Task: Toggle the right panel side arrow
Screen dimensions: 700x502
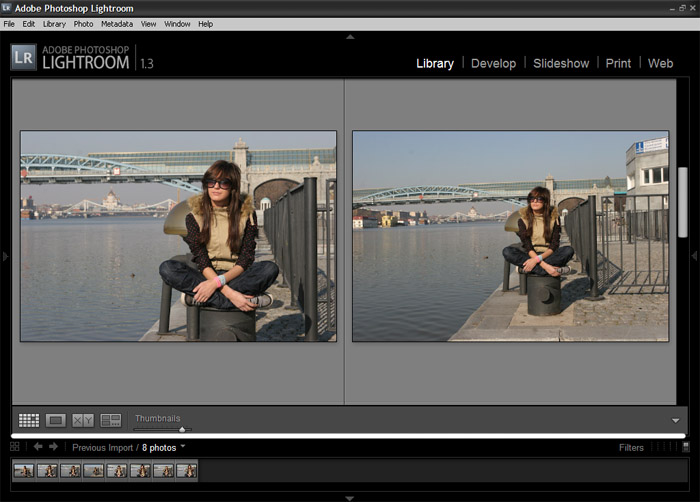Action: (694, 257)
